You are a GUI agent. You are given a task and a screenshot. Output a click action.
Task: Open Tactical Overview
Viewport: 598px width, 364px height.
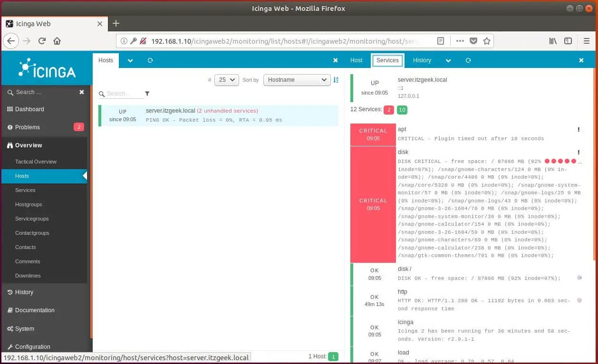(x=36, y=162)
